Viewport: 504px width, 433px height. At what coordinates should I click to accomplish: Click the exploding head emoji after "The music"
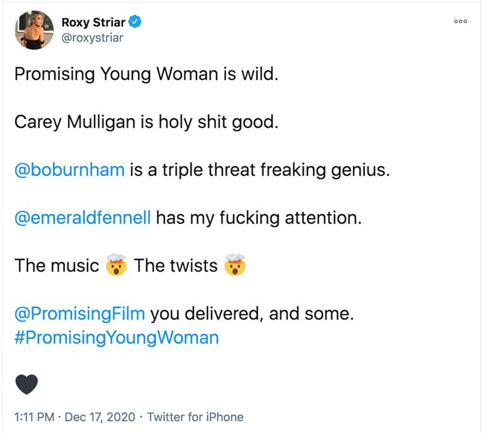point(116,265)
